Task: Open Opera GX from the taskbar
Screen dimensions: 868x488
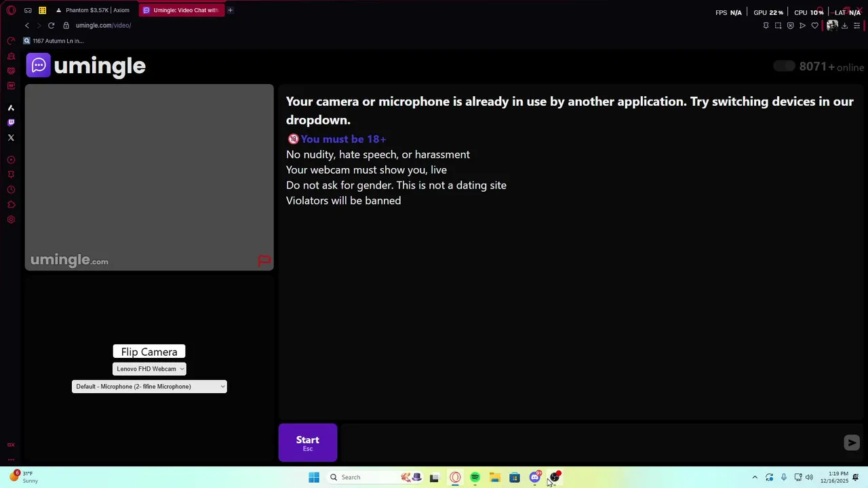Action: click(455, 477)
